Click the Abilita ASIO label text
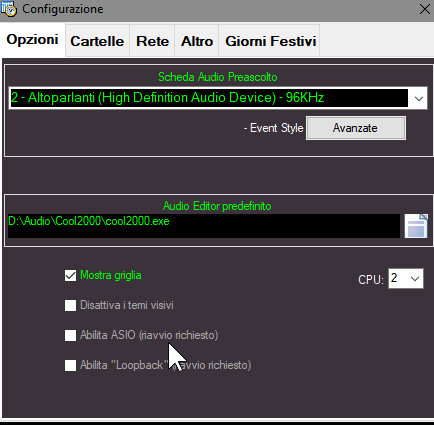Viewport: 434px width, 425px height. pos(149,335)
